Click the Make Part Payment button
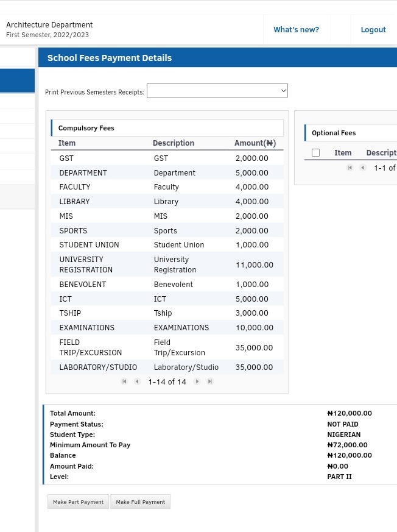Screen dimensions: 397x532 tap(79, 502)
